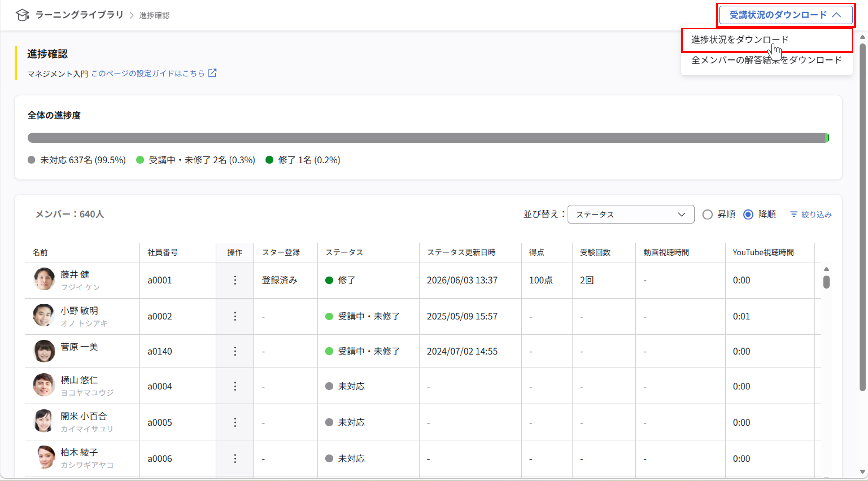Select the 降順 descending radio button
The width and height of the screenshot is (868, 481).
click(x=748, y=215)
